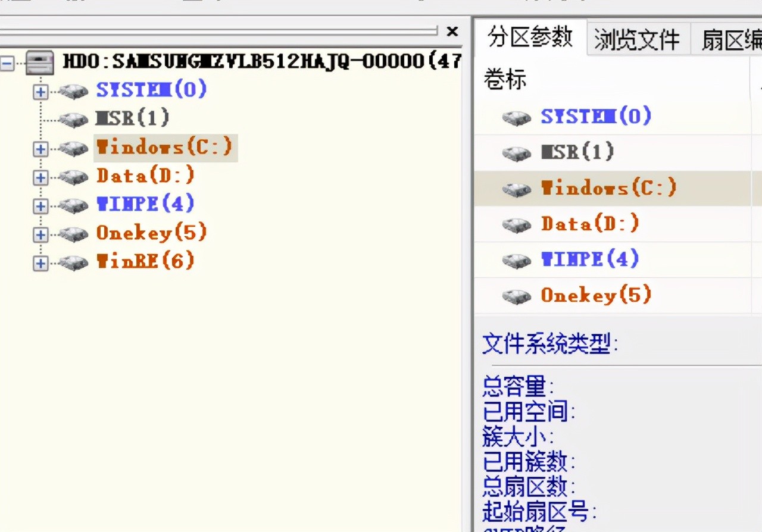Click the WINPE(4) drive icon in right list
The height and width of the screenshot is (532, 762).
point(517,260)
